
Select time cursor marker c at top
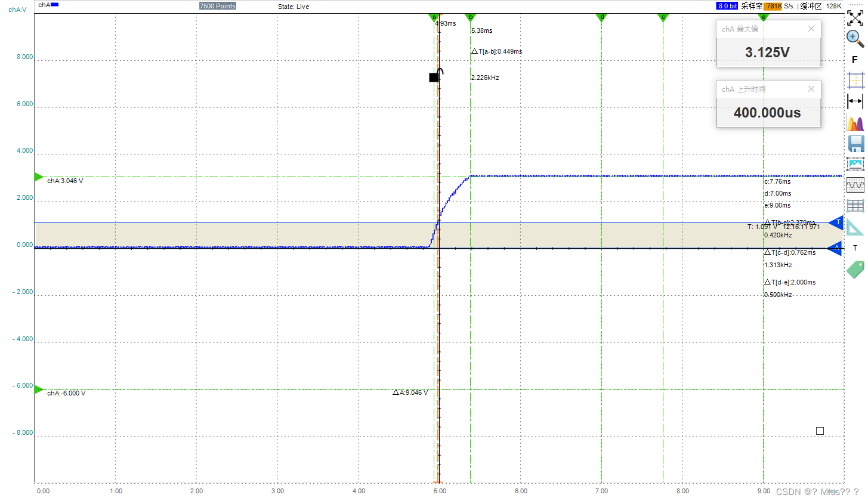663,17
